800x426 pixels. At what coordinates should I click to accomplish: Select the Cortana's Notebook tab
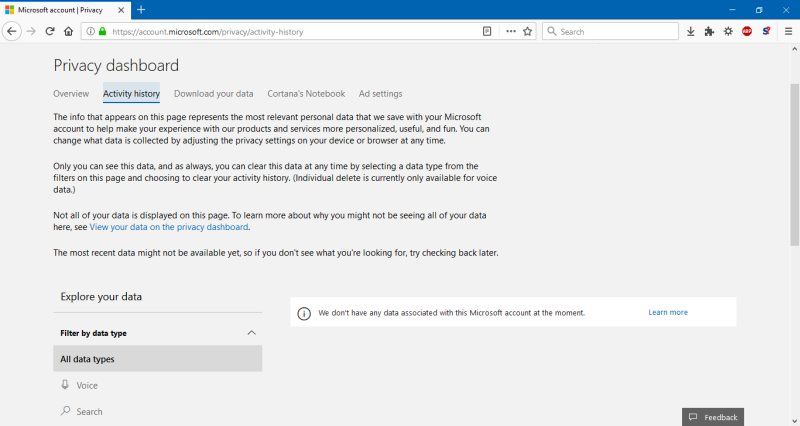pos(306,94)
